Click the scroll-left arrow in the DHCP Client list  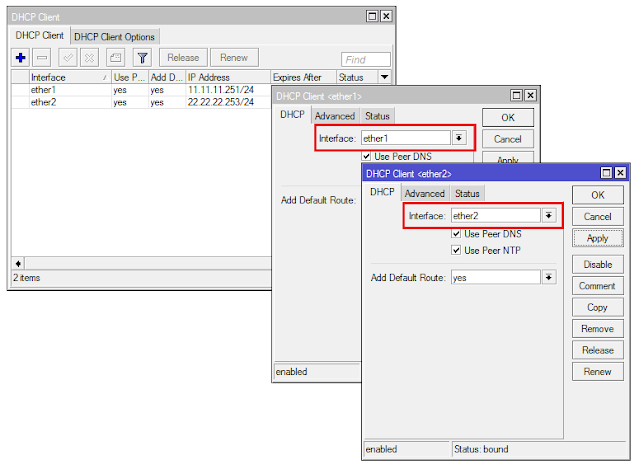pyautogui.click(x=18, y=263)
